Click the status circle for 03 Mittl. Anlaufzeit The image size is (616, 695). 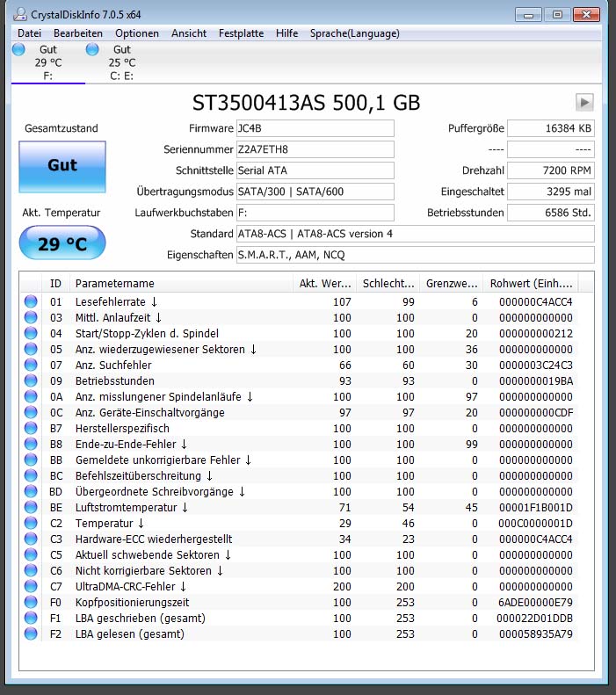pyautogui.click(x=31, y=317)
